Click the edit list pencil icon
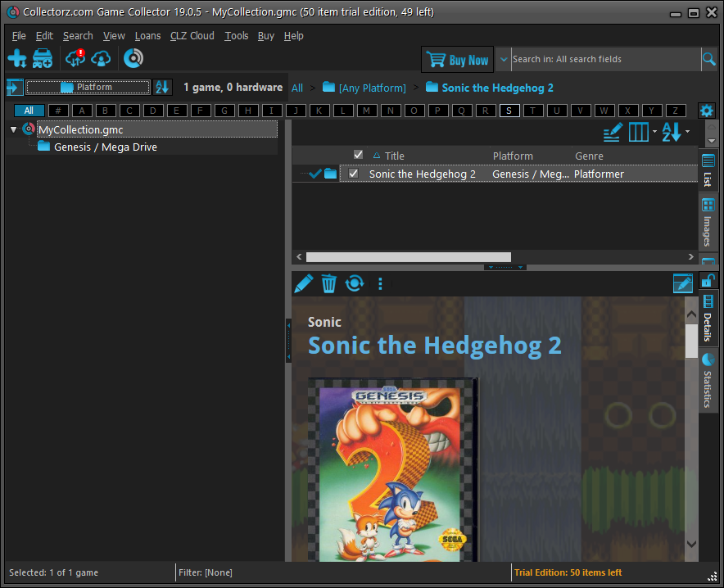This screenshot has width=724, height=588. [x=613, y=132]
